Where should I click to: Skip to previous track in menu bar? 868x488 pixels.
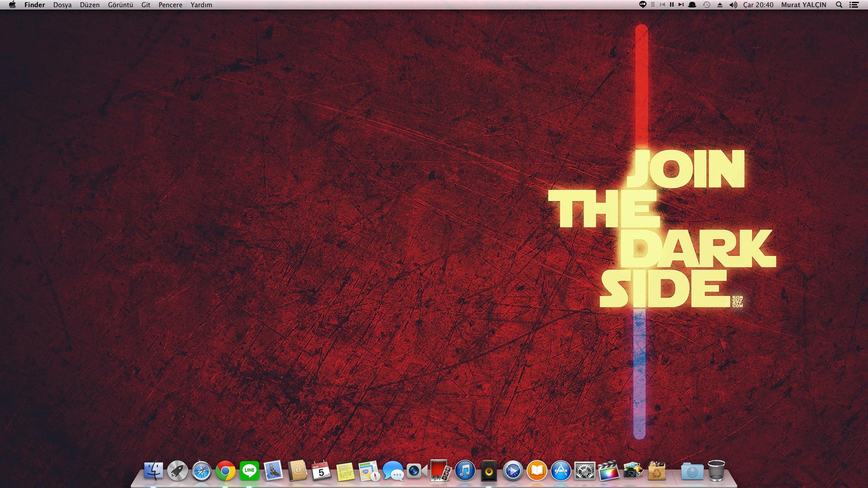coord(662,5)
